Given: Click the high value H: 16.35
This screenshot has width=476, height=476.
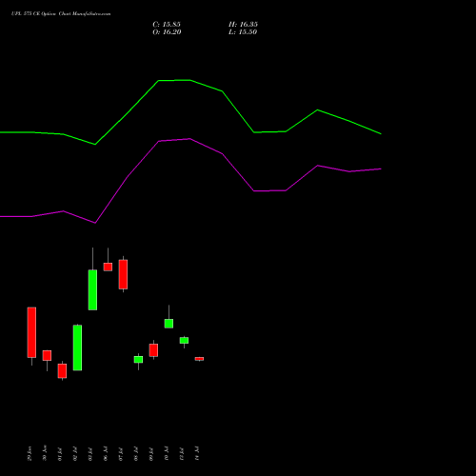Looking at the screenshot, I should (x=243, y=25).
